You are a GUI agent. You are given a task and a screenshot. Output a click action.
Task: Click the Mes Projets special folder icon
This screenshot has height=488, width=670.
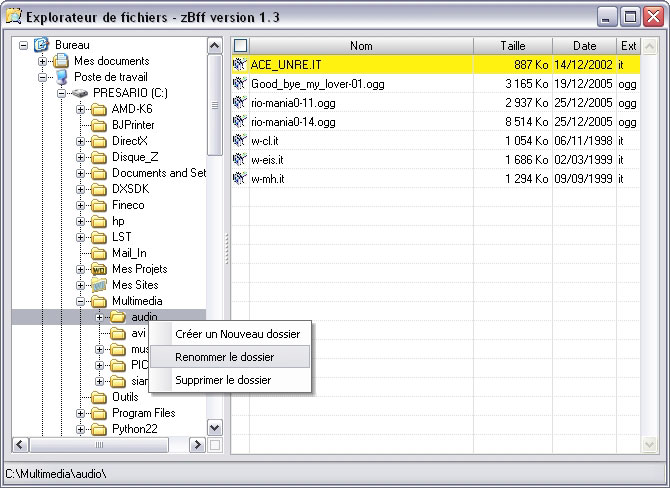coord(99,269)
